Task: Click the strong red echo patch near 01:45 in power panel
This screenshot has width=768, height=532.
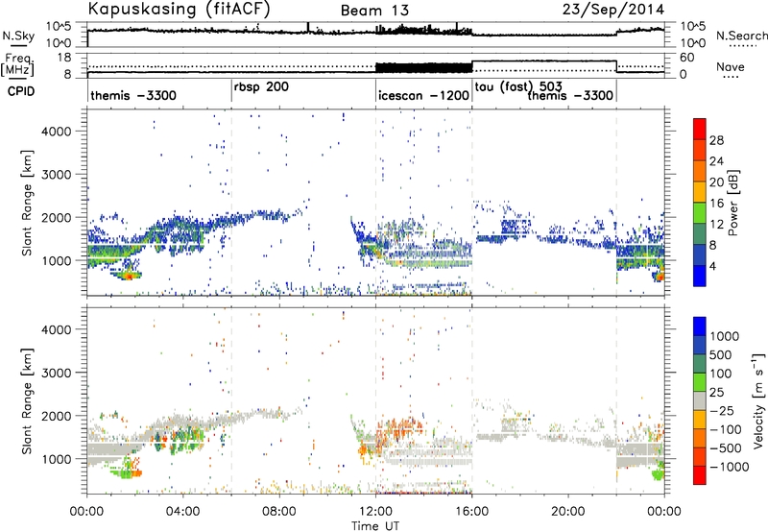Action: [129, 276]
